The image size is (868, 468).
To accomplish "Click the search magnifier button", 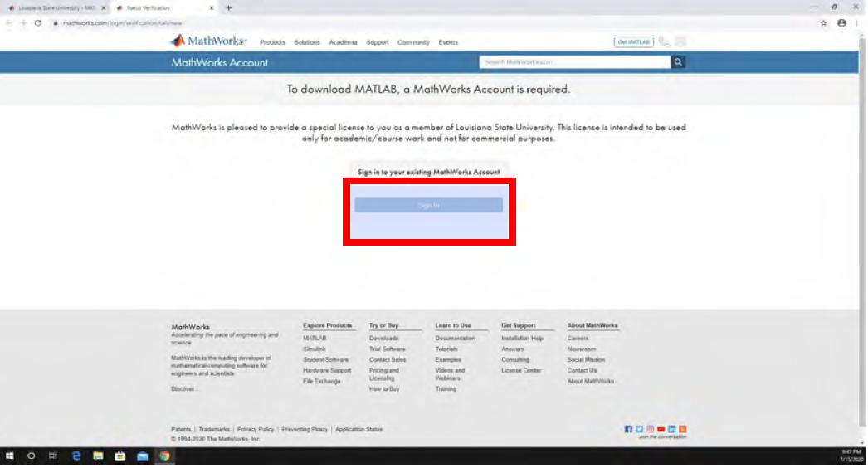I will point(678,62).
